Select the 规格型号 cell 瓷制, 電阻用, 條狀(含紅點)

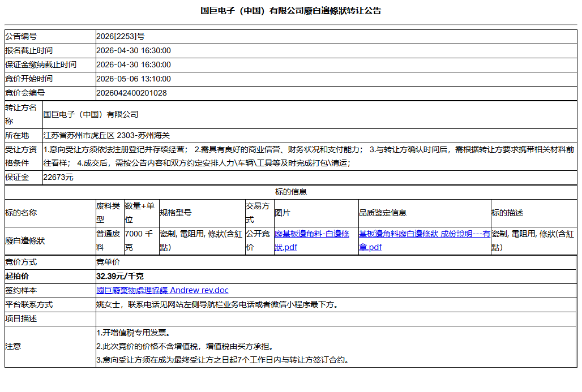(x=201, y=240)
